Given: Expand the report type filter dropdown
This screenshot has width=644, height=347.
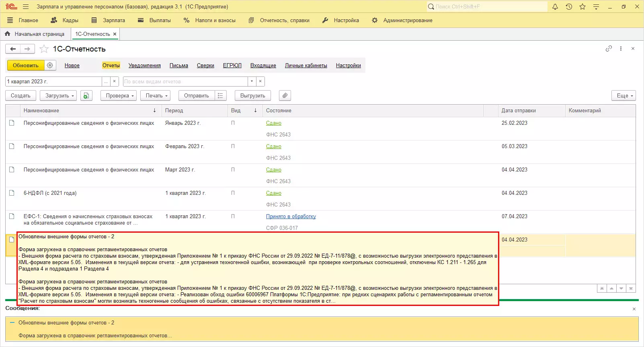Looking at the screenshot, I should (252, 81).
